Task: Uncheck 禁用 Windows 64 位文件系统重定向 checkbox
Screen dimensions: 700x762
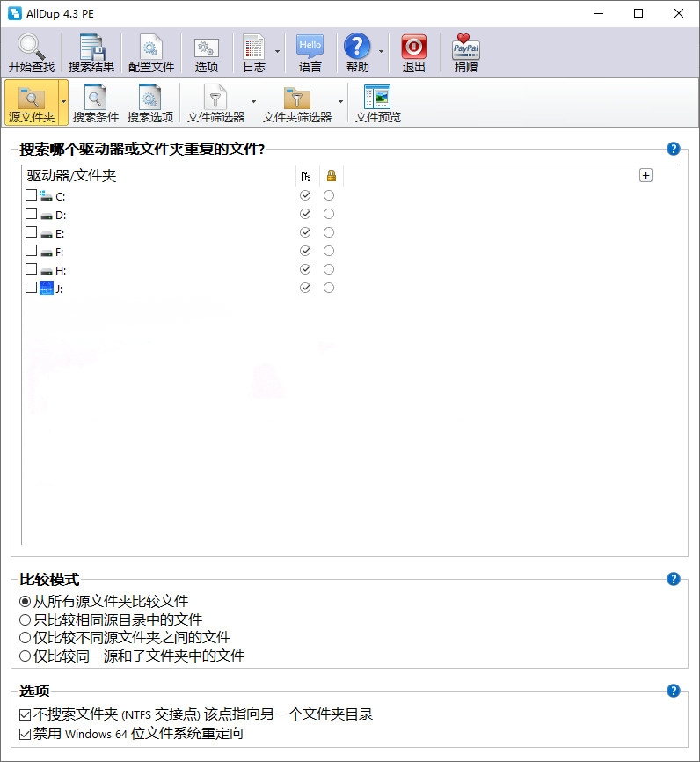Action: (26, 734)
